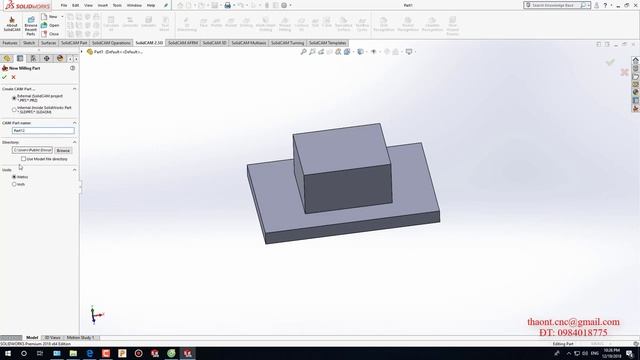Expand Part1 tree in viewport breadcrumb
The height and width of the screenshot is (360, 640).
click(x=82, y=52)
